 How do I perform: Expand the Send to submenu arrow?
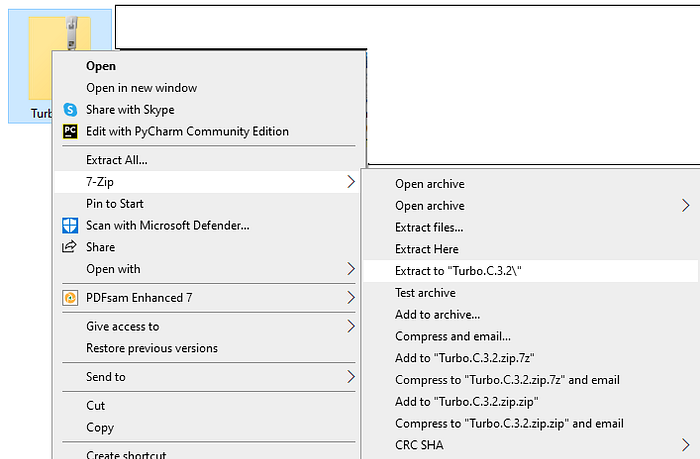351,377
